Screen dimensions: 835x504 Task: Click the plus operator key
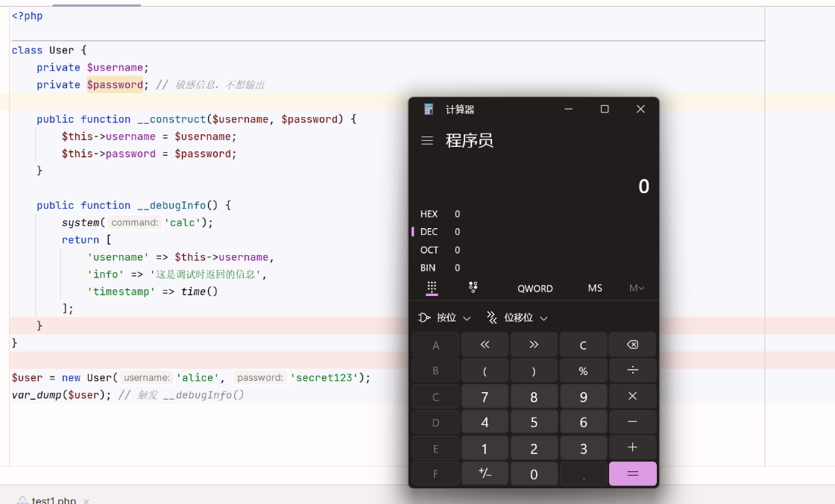pyautogui.click(x=633, y=447)
